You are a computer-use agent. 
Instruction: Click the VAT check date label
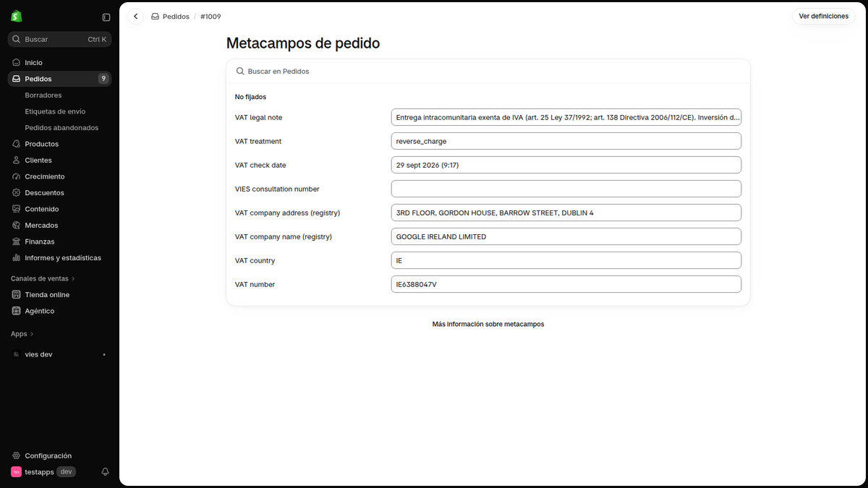(260, 165)
